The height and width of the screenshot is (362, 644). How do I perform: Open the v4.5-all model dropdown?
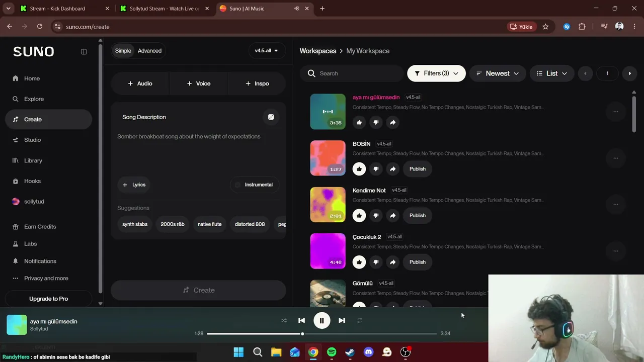pyautogui.click(x=267, y=51)
